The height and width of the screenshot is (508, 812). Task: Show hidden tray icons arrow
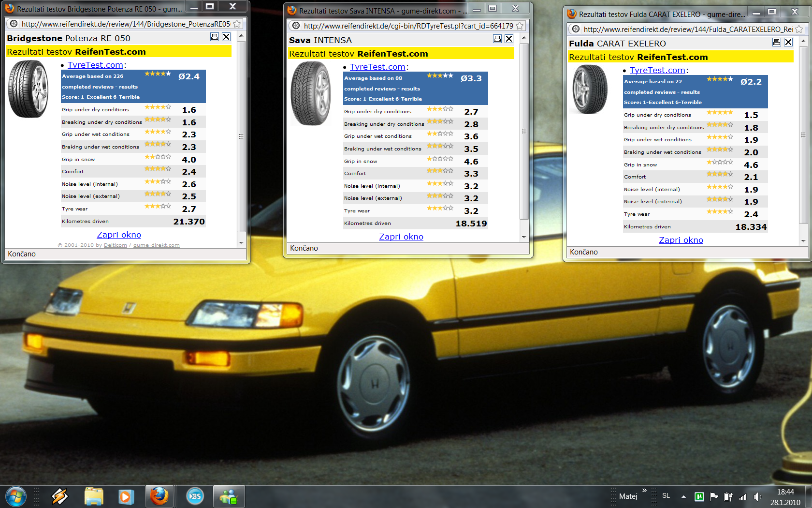click(x=684, y=496)
